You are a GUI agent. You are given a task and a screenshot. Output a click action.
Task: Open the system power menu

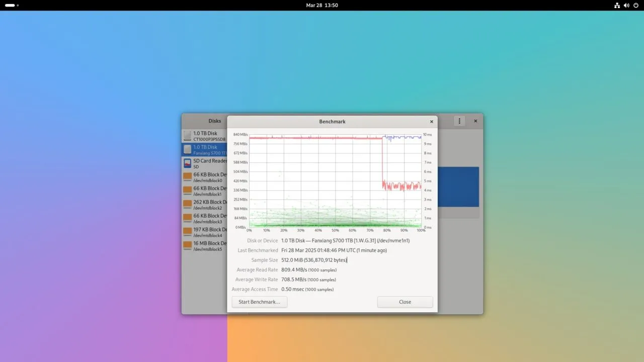[635, 5]
